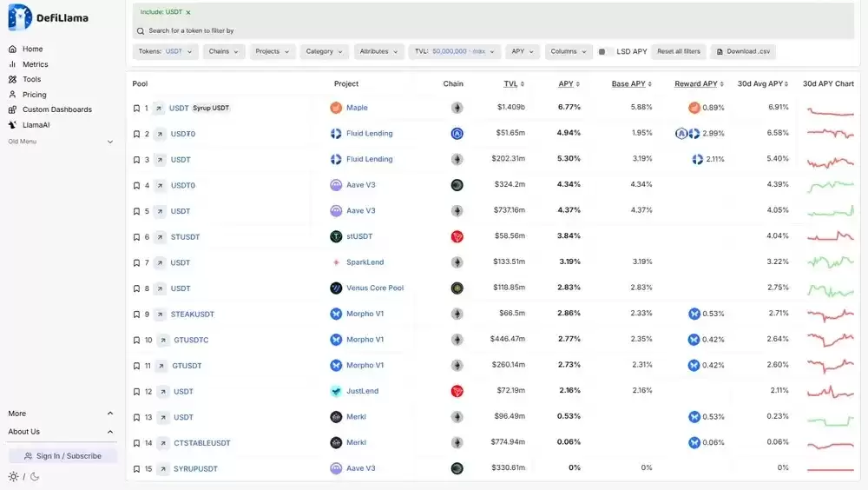Click the search magnifier icon

(141, 31)
